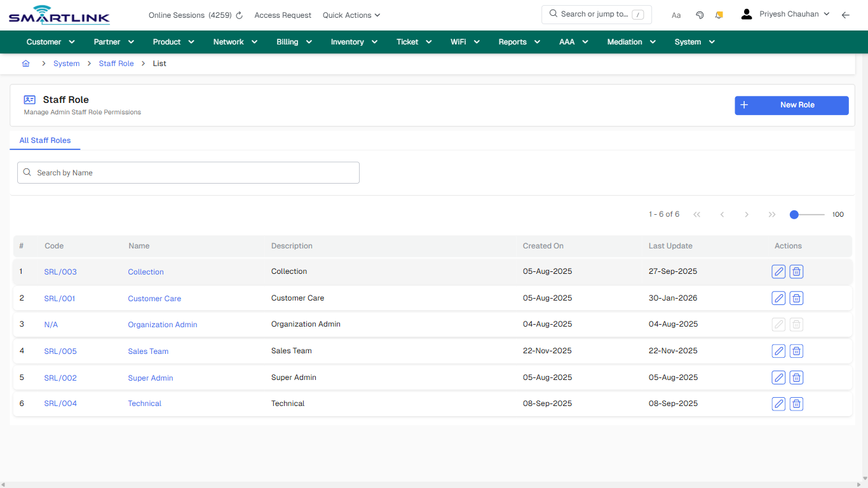
Task: Open the Billing menu dropdown
Action: (x=294, y=41)
